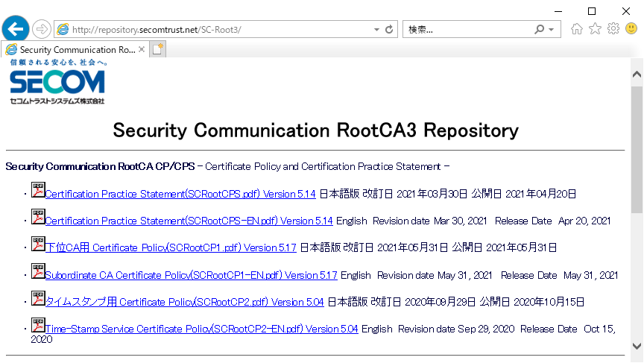644x363 pixels.
Task: Open Favorites with the star icon
Action: [x=595, y=29]
